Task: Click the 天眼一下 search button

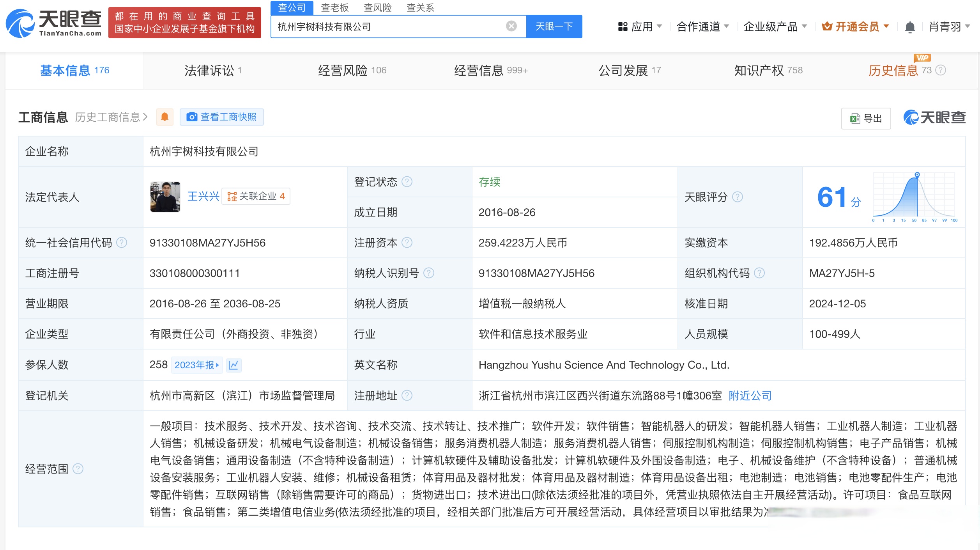Action: (554, 26)
